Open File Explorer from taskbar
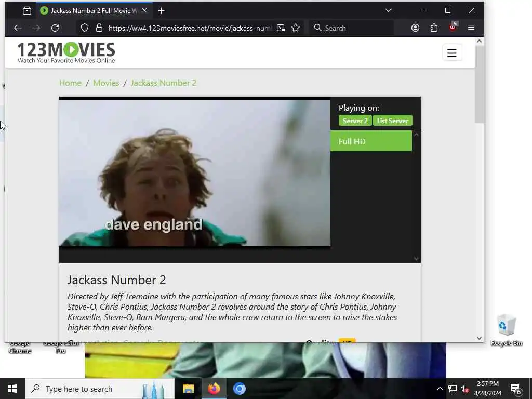 click(188, 389)
